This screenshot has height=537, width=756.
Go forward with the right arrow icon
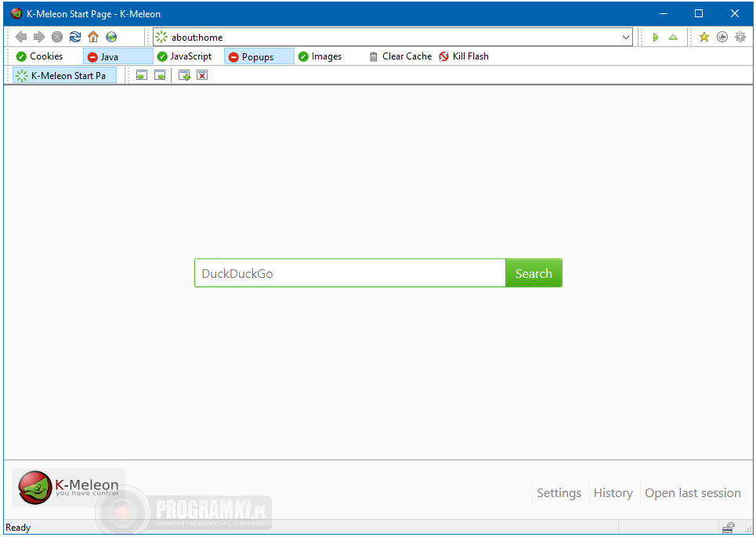(39, 37)
